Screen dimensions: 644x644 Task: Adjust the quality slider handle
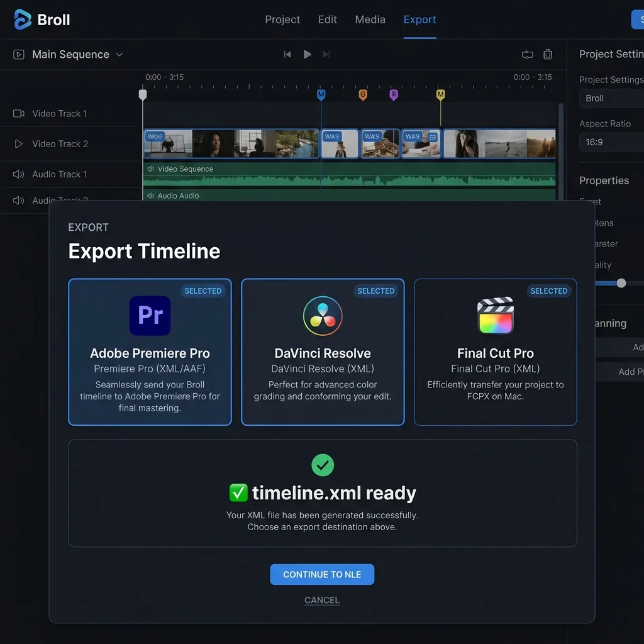[621, 283]
